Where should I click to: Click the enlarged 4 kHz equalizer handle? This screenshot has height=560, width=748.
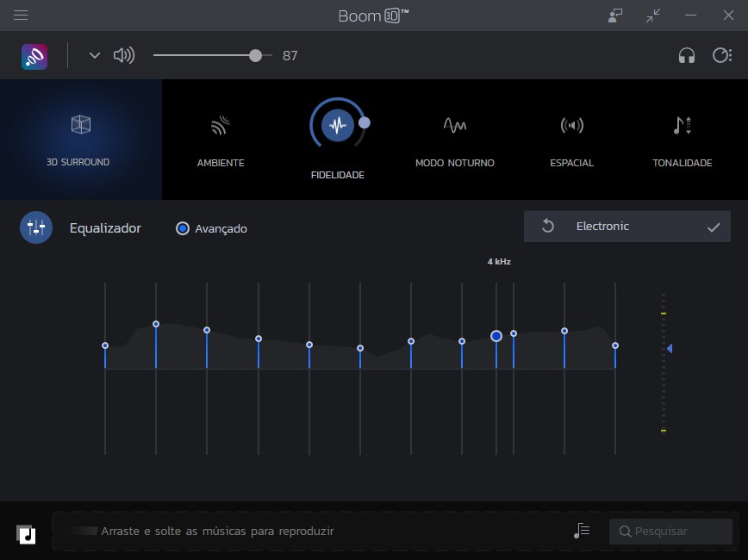496,336
